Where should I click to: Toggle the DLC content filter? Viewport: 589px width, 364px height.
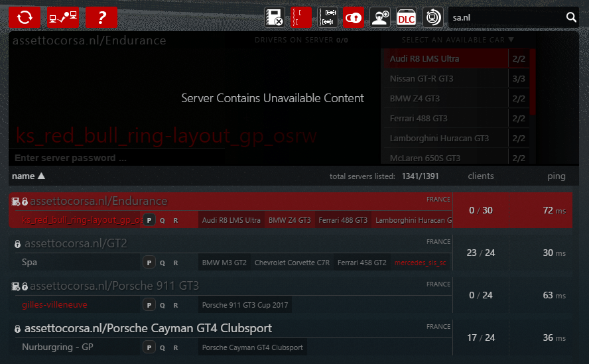coord(407,17)
